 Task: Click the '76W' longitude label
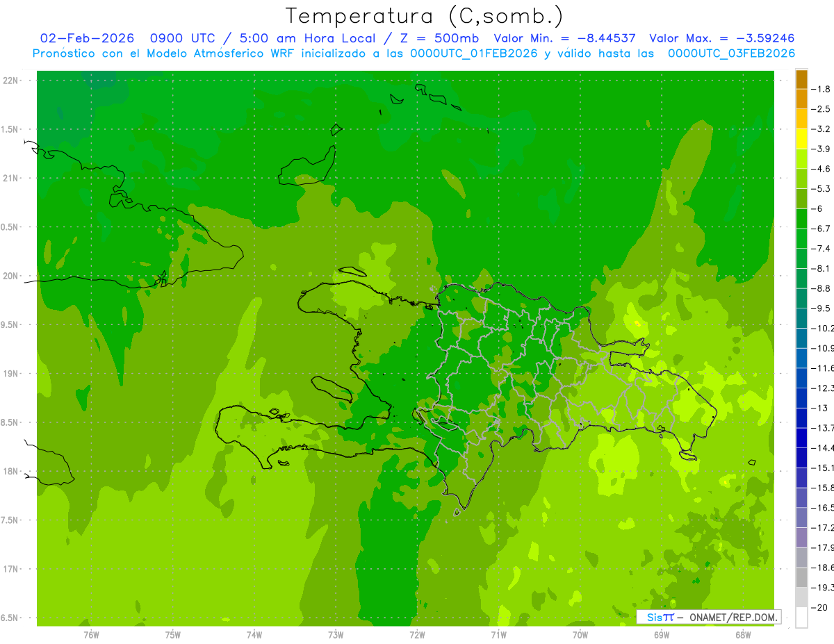click(x=91, y=635)
